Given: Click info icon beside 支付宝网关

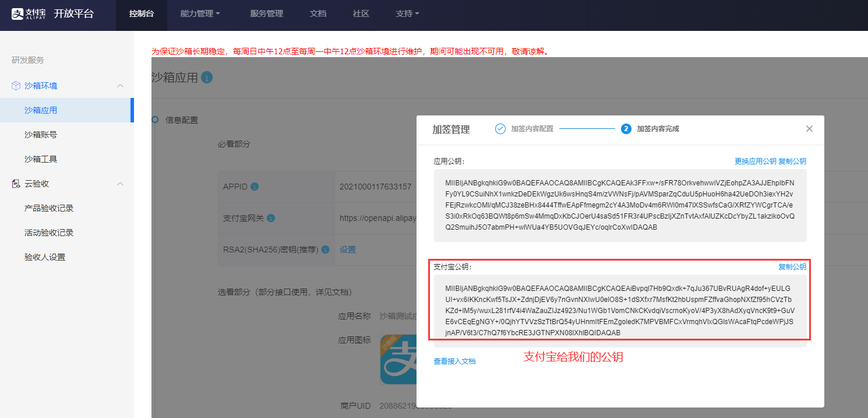Looking at the screenshot, I should (271, 218).
